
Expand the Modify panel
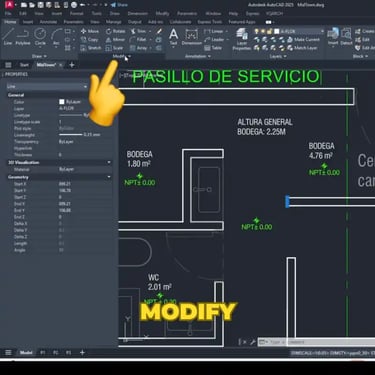pos(121,56)
